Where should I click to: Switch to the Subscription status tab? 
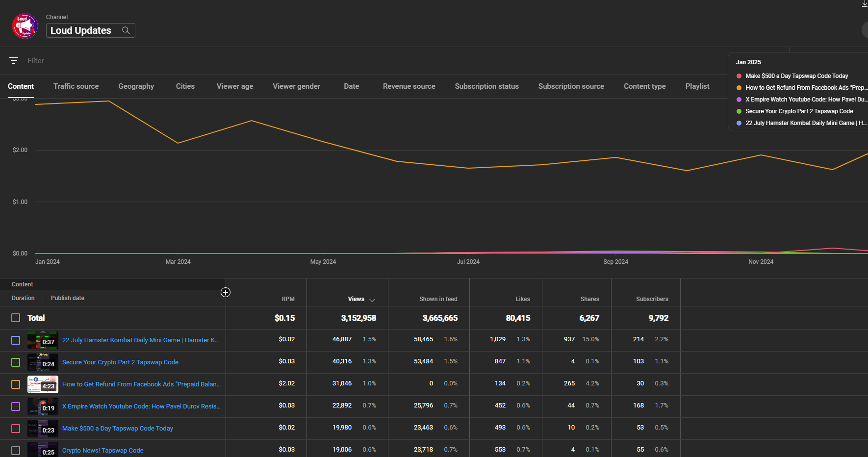coord(487,86)
